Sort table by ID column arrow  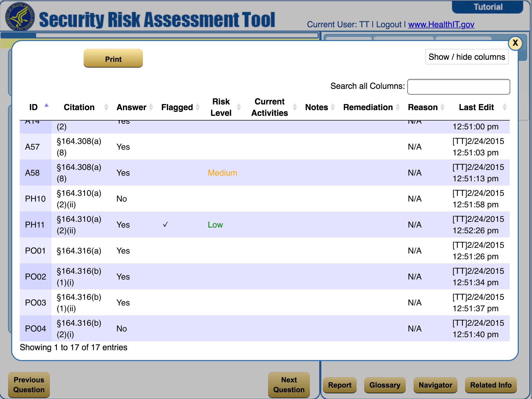[46, 105]
